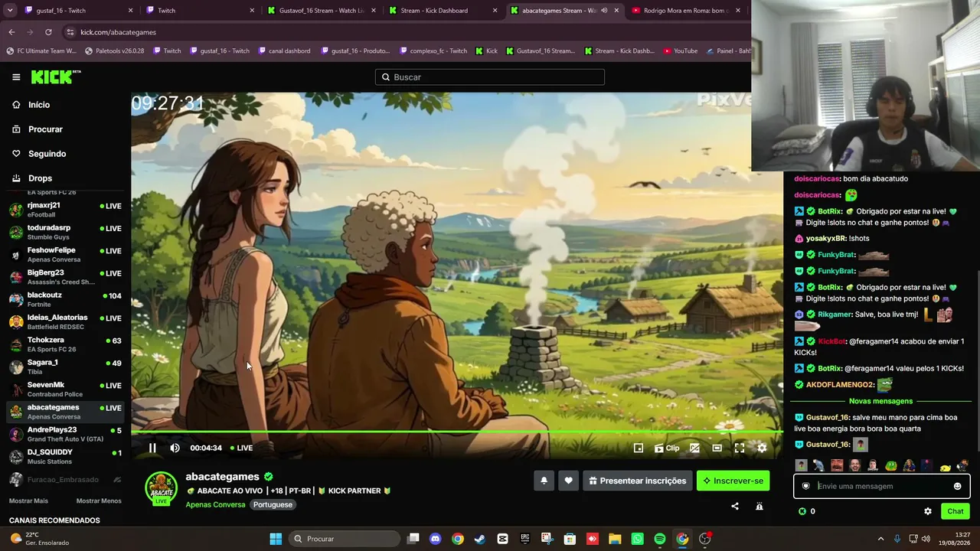Open Steam from the taskbar

480,539
